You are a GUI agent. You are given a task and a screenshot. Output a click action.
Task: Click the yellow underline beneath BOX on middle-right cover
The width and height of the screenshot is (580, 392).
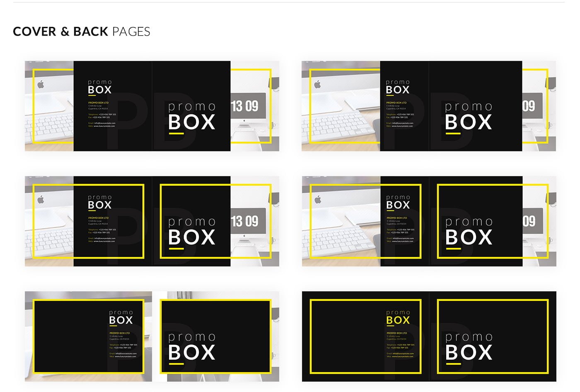tap(453, 249)
